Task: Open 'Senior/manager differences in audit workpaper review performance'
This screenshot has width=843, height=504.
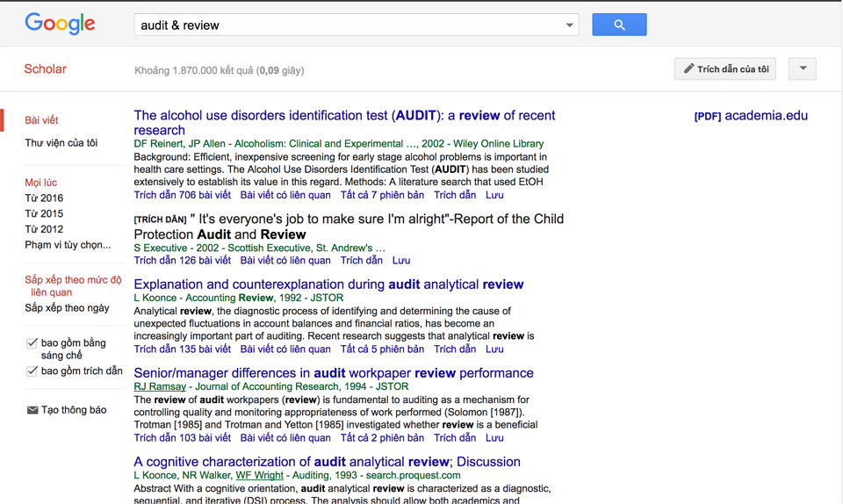Action: pos(334,373)
